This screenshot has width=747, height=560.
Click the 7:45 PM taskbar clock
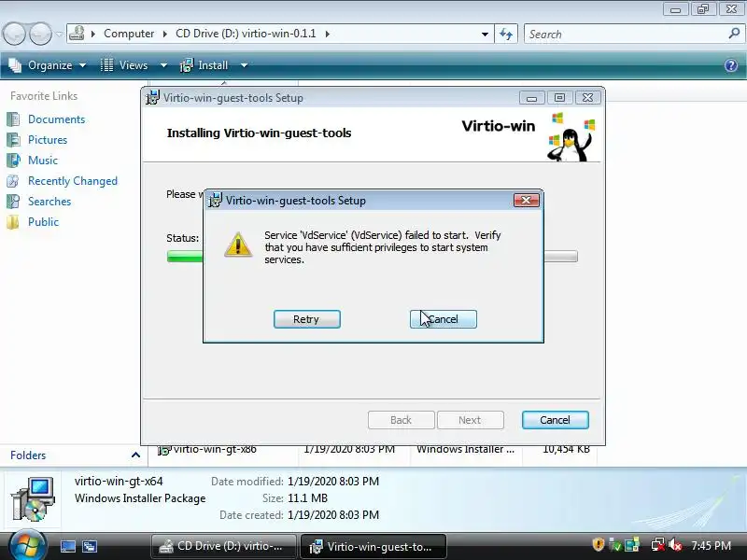pyautogui.click(x=711, y=546)
